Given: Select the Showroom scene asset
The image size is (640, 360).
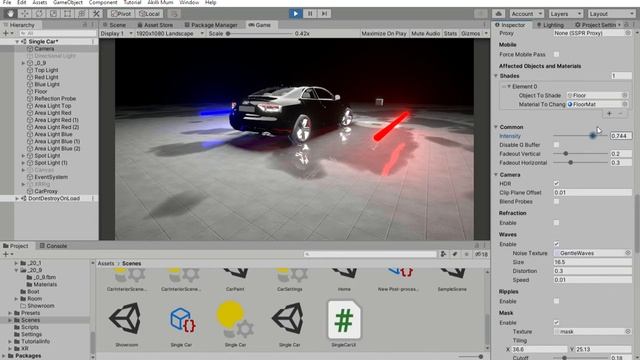Looking at the screenshot, I should (x=127, y=324).
